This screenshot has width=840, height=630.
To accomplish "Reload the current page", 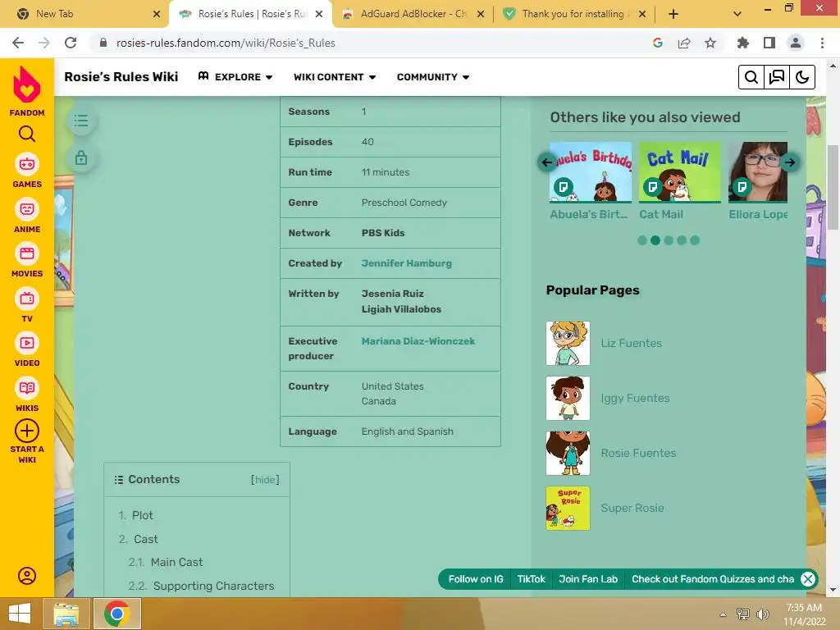I will [x=71, y=43].
